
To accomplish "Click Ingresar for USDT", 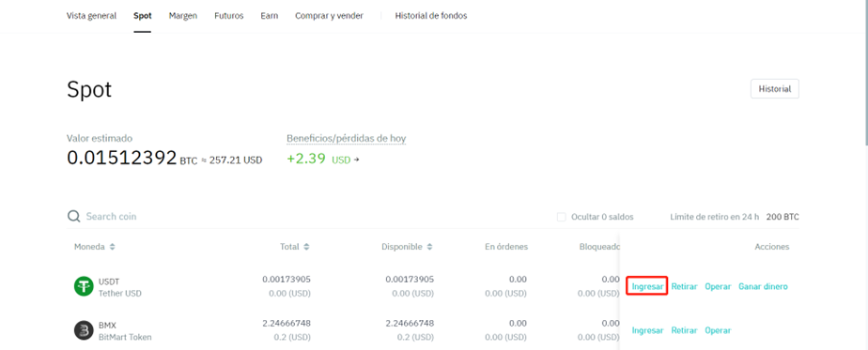I will [x=647, y=286].
